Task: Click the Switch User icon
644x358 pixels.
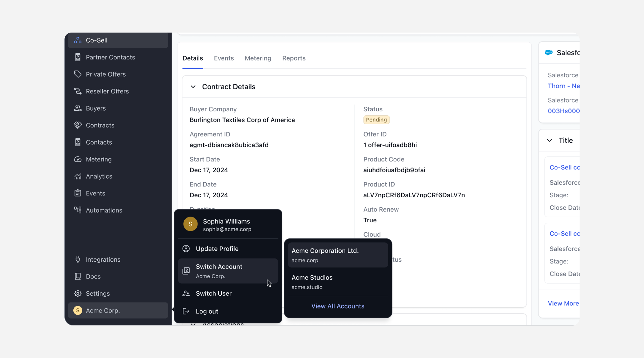Action: pyautogui.click(x=186, y=294)
